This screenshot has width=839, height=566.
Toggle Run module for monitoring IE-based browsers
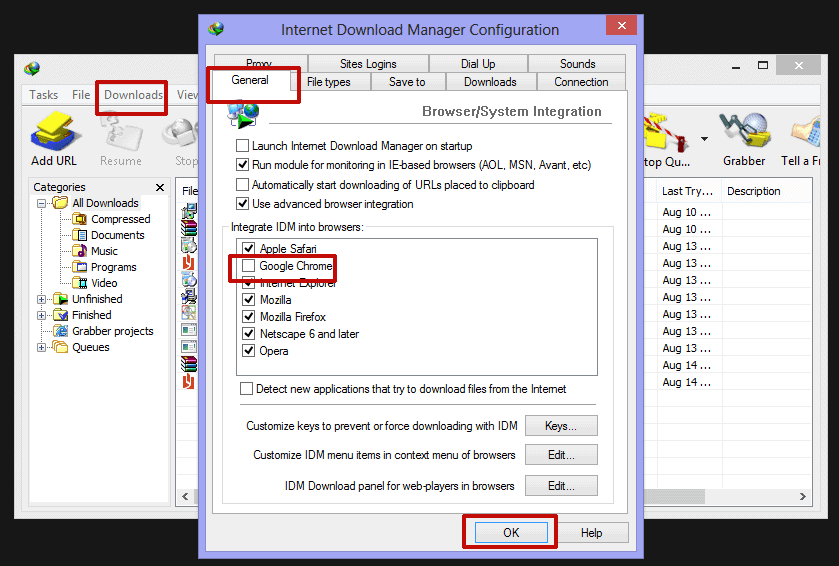pos(242,165)
